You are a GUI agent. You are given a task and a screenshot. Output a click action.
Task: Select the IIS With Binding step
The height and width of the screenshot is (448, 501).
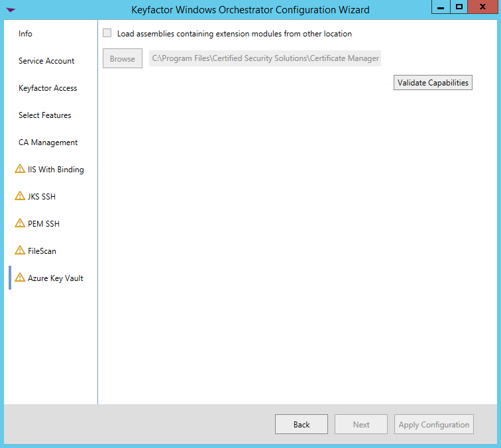pyautogui.click(x=56, y=170)
